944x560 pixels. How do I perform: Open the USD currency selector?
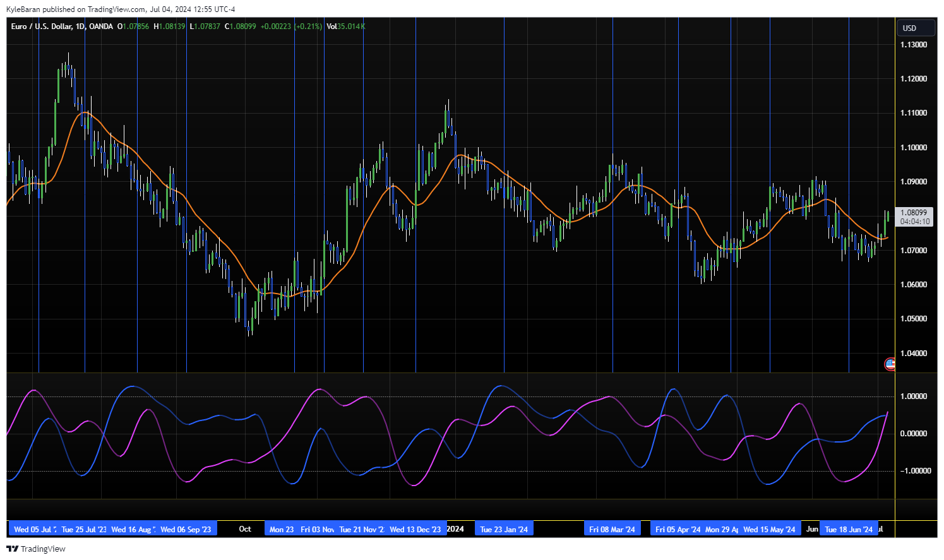coord(916,28)
